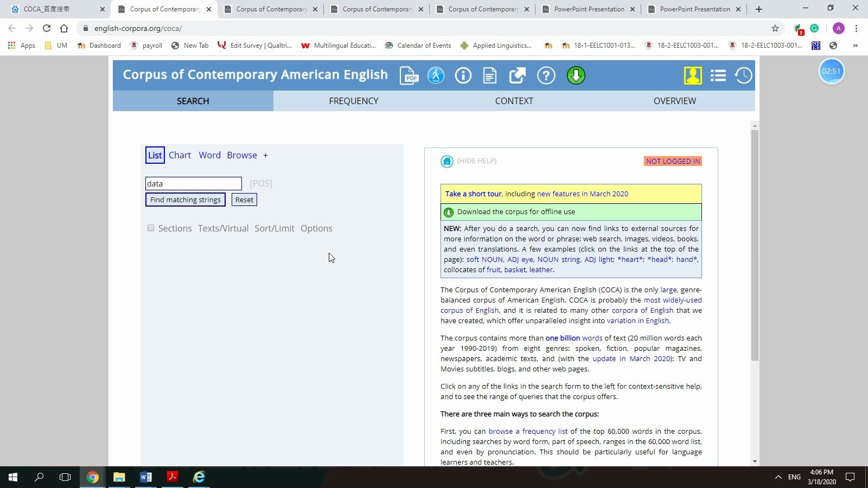This screenshot has height=488, width=868.
Task: Select the Word search type
Action: pos(209,156)
